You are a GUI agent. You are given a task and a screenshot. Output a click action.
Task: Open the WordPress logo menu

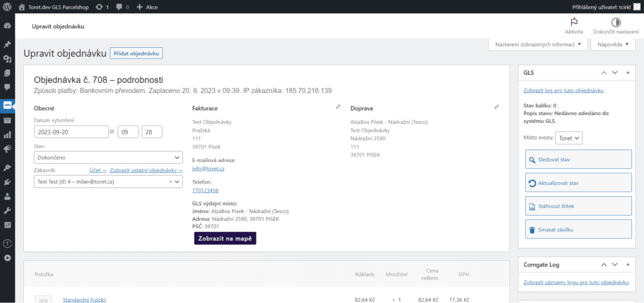pyautogui.click(x=7, y=6)
